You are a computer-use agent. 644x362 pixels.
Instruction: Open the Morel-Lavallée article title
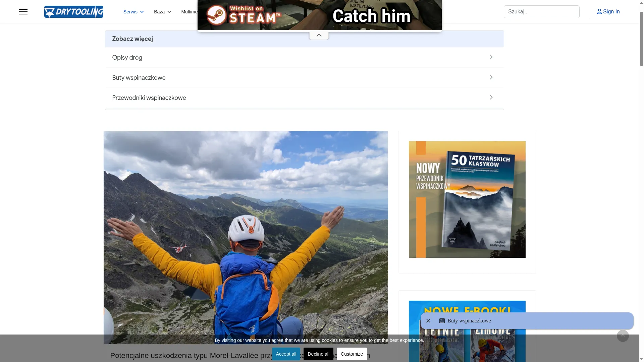tap(240, 356)
